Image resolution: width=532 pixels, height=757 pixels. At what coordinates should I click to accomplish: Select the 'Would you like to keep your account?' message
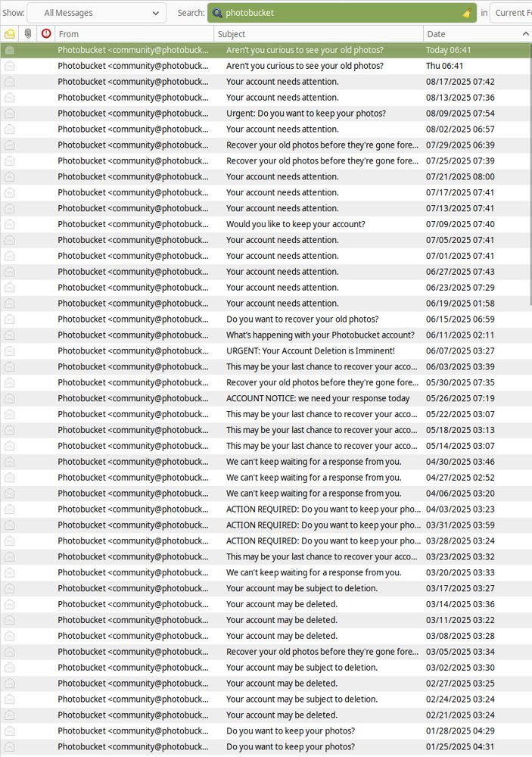tap(303, 224)
